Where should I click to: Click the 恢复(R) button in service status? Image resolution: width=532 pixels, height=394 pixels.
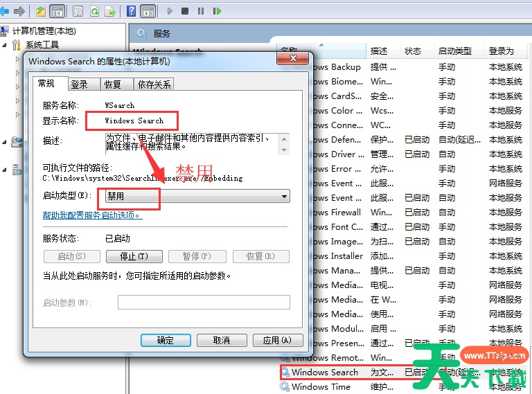[261, 256]
